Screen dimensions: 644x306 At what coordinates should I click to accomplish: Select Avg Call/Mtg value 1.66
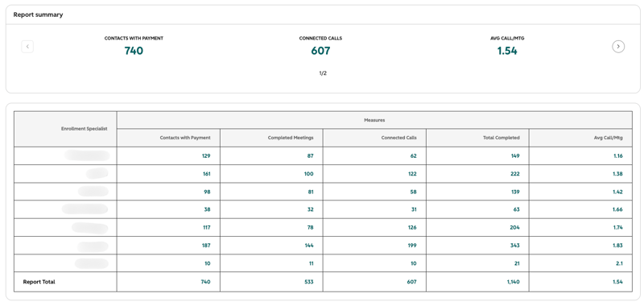pos(618,209)
